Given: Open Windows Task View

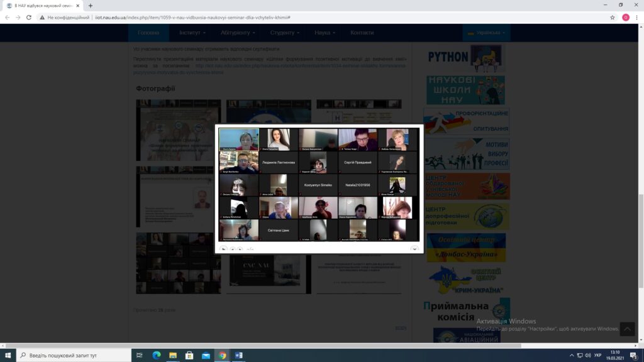Looking at the screenshot, I should [x=140, y=355].
